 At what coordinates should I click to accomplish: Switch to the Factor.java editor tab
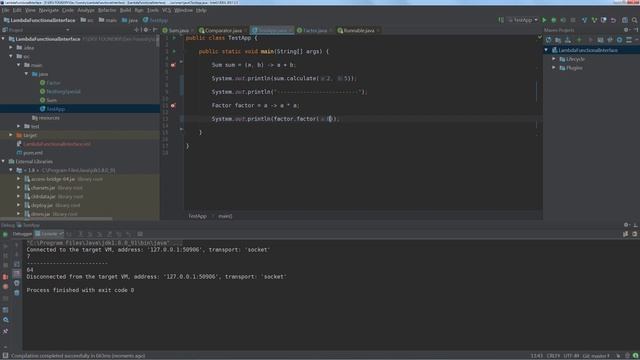pos(314,31)
